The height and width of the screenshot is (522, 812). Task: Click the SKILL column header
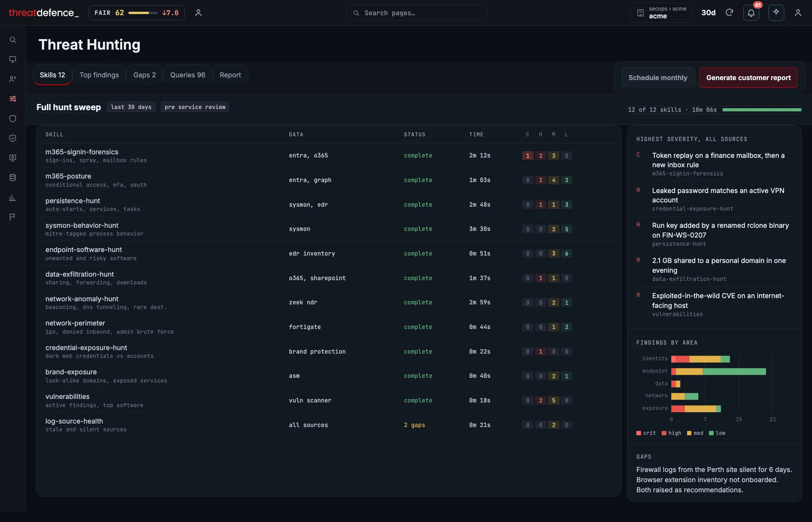(54, 134)
